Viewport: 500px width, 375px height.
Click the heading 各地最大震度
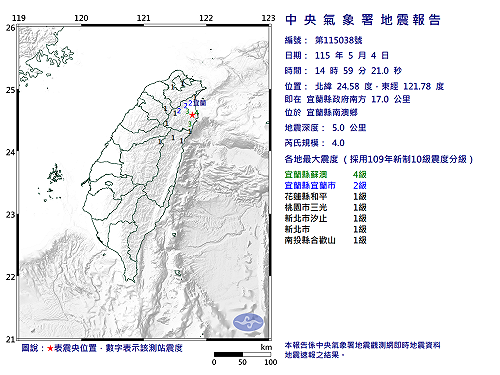pyautogui.click(x=311, y=159)
